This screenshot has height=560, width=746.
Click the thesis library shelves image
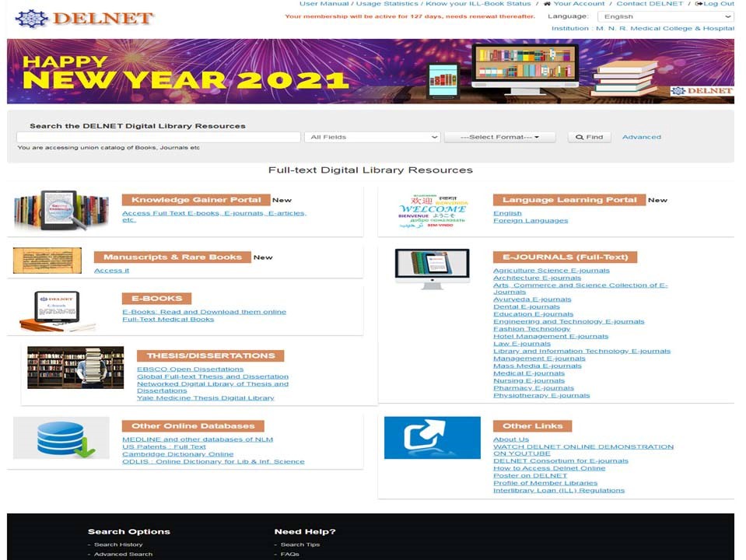(x=75, y=367)
